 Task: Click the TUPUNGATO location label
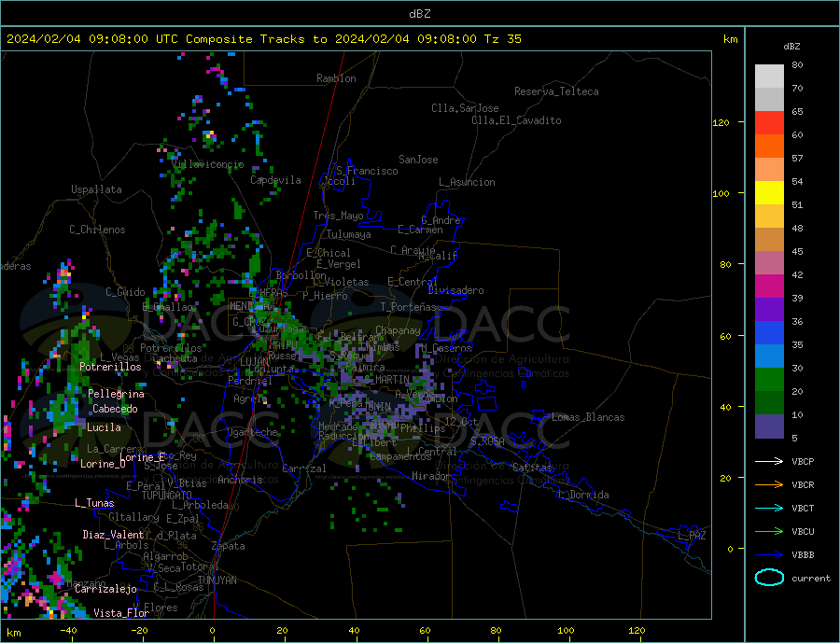click(x=167, y=496)
